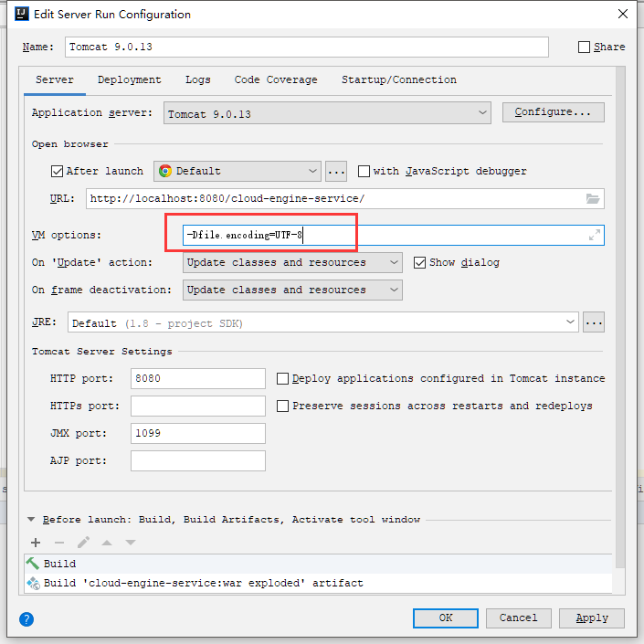
Task: Close the Edit Server Run Configuration dialog
Action: pyautogui.click(x=623, y=14)
